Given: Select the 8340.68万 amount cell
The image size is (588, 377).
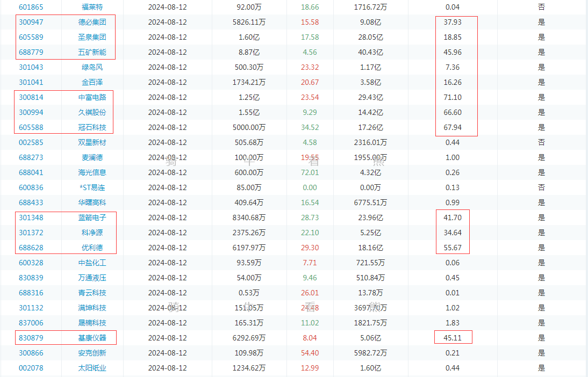Looking at the screenshot, I should tap(249, 218).
